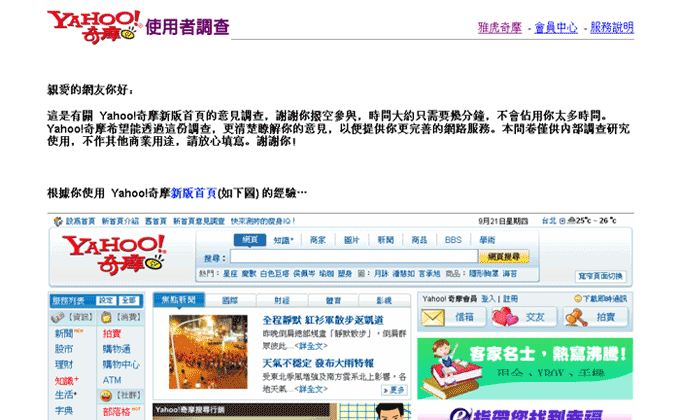The width and height of the screenshot is (680, 420).
Task: Select the 新聞 search tab
Action: click(x=385, y=240)
